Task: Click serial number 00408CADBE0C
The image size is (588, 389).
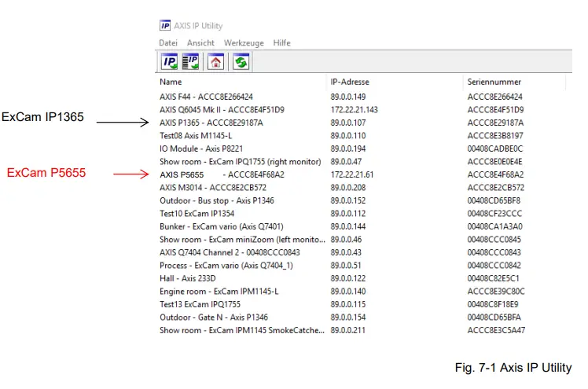Action: (x=495, y=149)
